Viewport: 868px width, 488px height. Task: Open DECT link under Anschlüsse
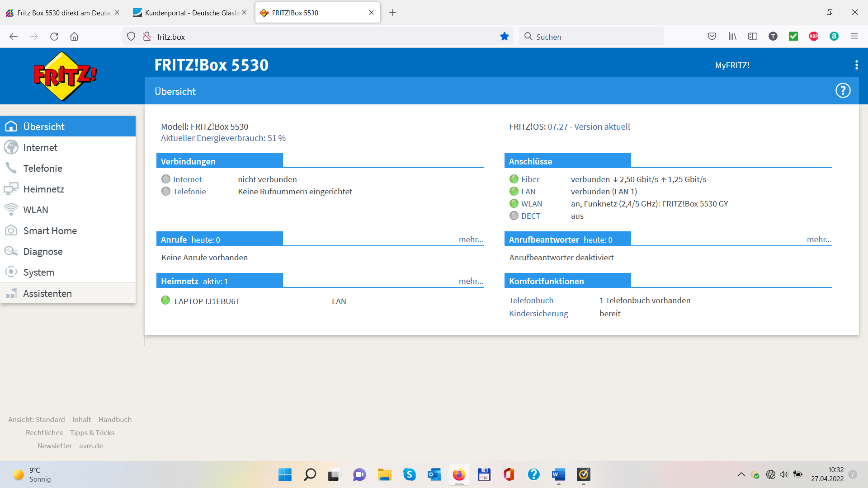coord(531,216)
